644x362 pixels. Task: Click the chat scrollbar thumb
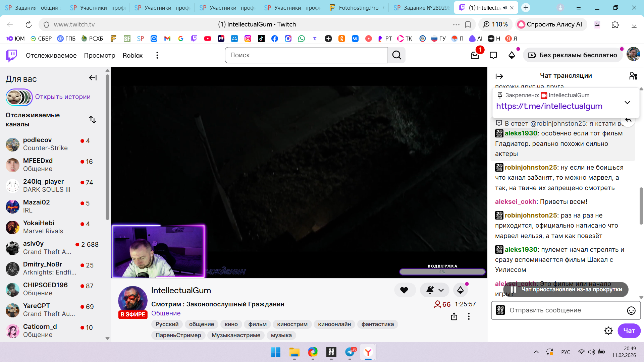click(x=641, y=205)
